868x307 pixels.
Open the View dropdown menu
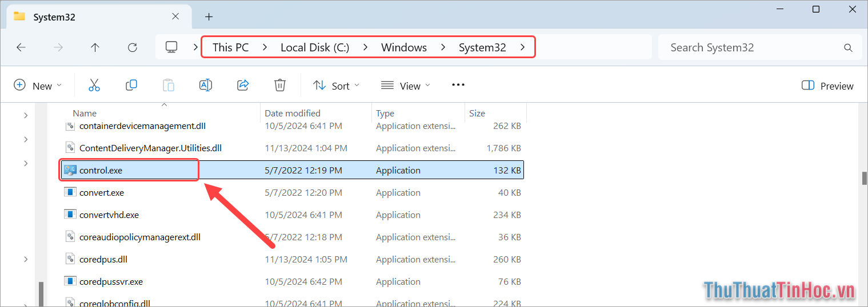point(406,86)
